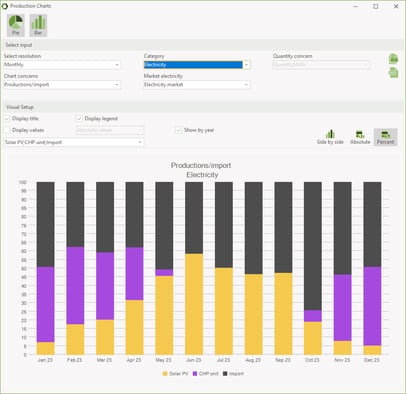The width and height of the screenshot is (406, 394).
Task: Click the second green export file icon below it
Action: pyautogui.click(x=393, y=72)
